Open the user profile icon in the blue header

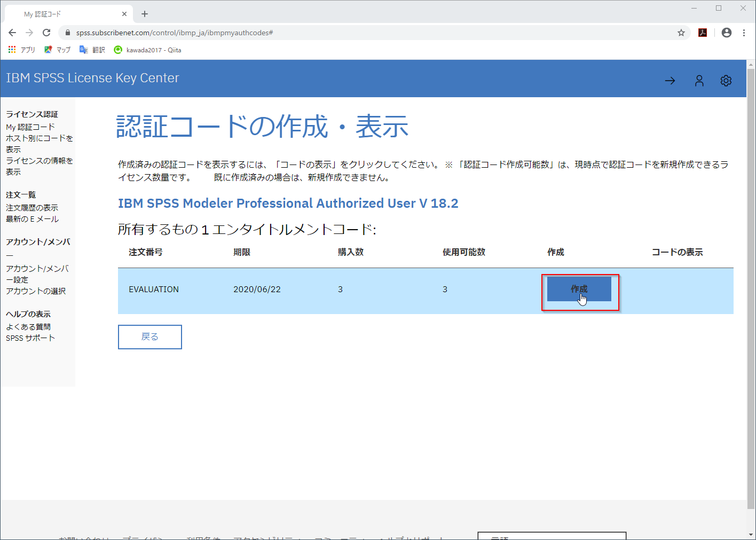[x=699, y=81]
